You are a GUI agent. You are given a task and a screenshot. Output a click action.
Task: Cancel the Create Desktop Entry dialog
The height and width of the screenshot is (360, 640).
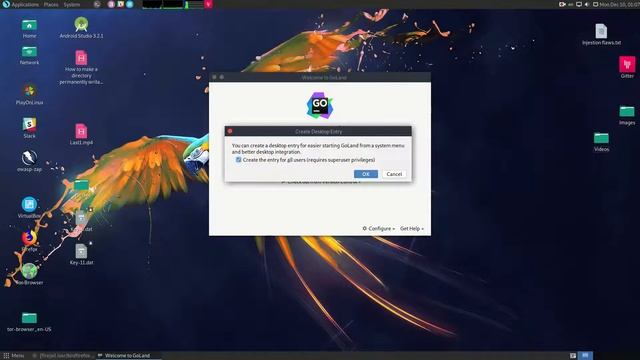394,174
